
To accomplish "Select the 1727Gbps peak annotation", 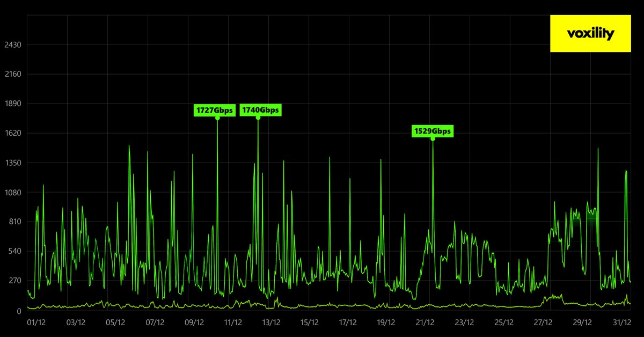I will point(215,111).
